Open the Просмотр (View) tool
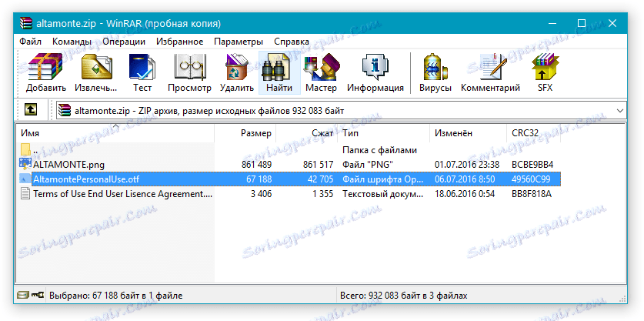The width and height of the screenshot is (644, 321). pos(189,73)
